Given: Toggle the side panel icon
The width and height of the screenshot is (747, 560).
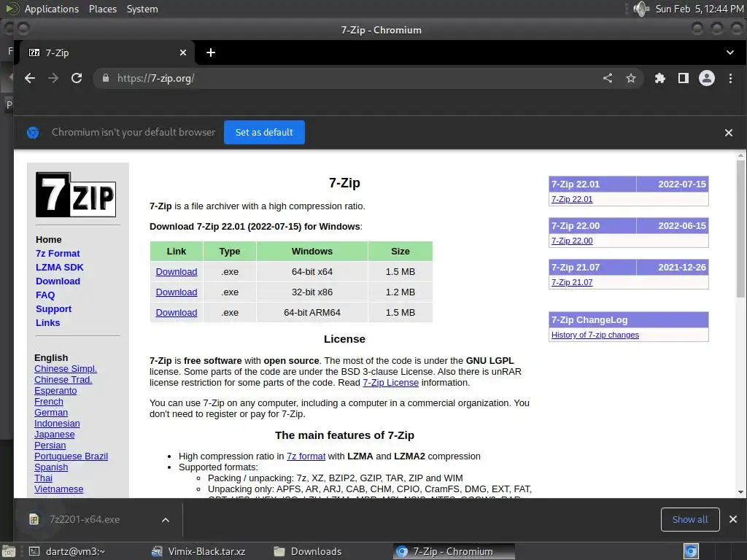Looking at the screenshot, I should tap(683, 78).
